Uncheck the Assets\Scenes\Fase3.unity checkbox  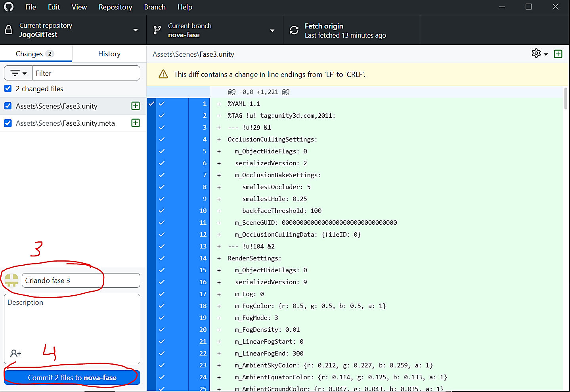[8, 106]
